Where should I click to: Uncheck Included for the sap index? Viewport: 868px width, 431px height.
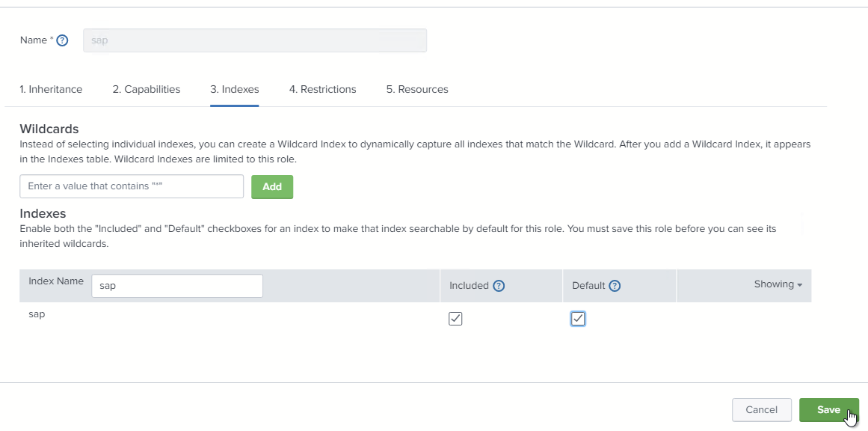pyautogui.click(x=455, y=318)
